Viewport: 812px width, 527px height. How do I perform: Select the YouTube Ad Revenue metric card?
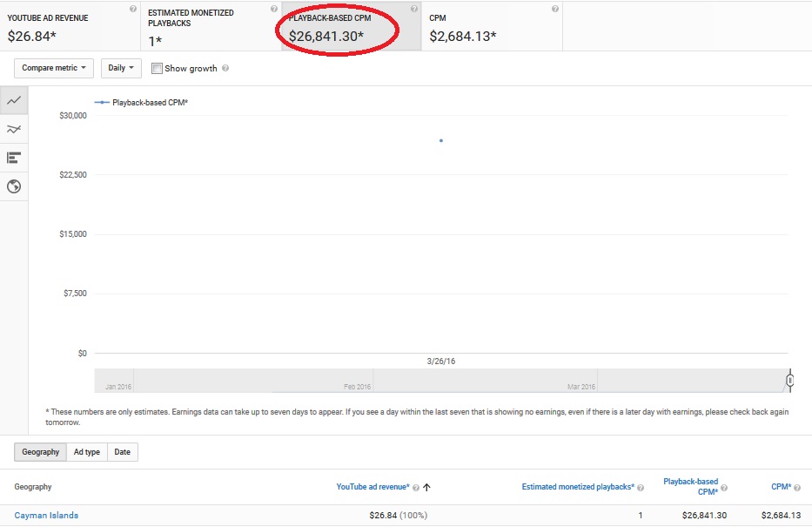point(70,26)
